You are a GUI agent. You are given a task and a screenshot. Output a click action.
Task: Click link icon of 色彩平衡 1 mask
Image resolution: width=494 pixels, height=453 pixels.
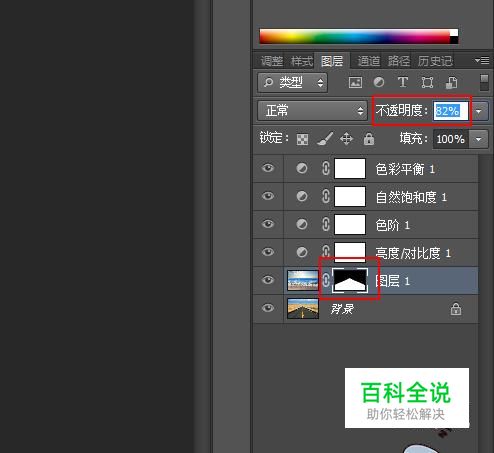(326, 168)
